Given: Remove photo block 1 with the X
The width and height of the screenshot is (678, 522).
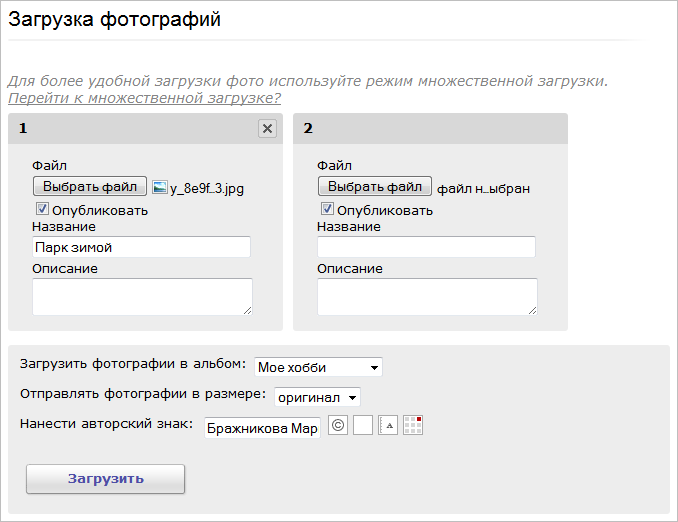Looking at the screenshot, I should pyautogui.click(x=267, y=128).
